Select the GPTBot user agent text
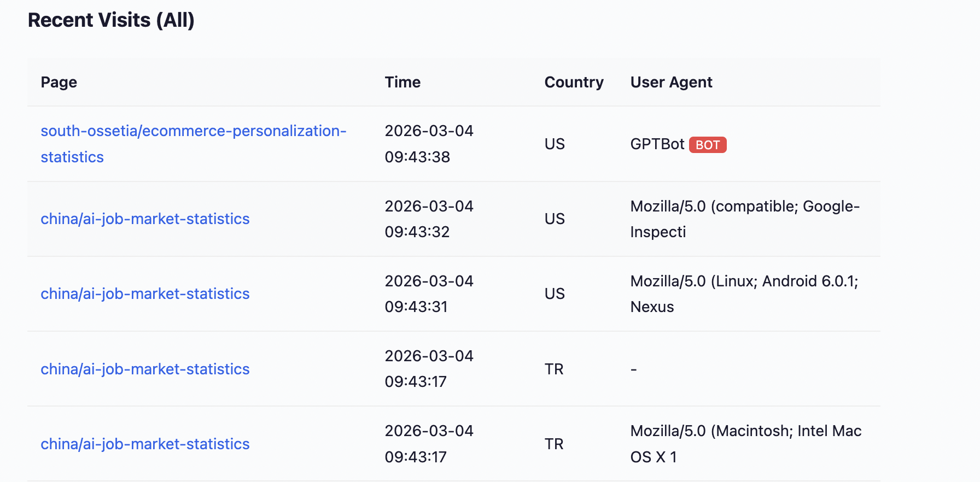The height and width of the screenshot is (482, 980). [x=657, y=144]
